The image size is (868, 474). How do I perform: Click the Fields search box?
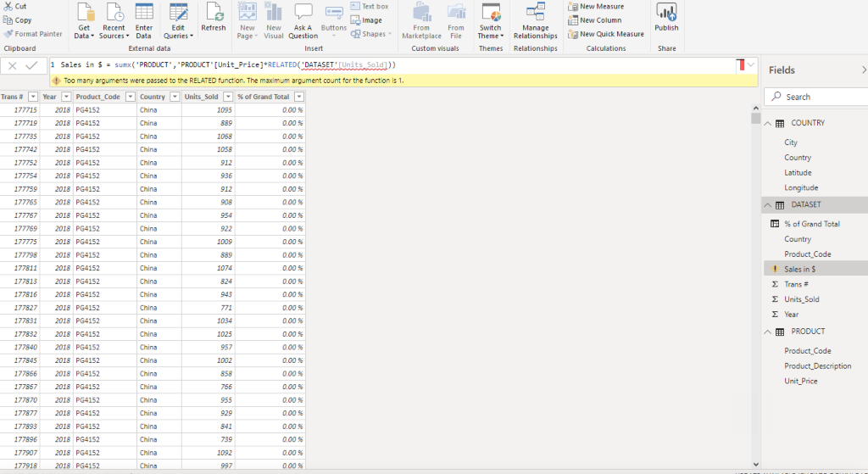(x=816, y=97)
